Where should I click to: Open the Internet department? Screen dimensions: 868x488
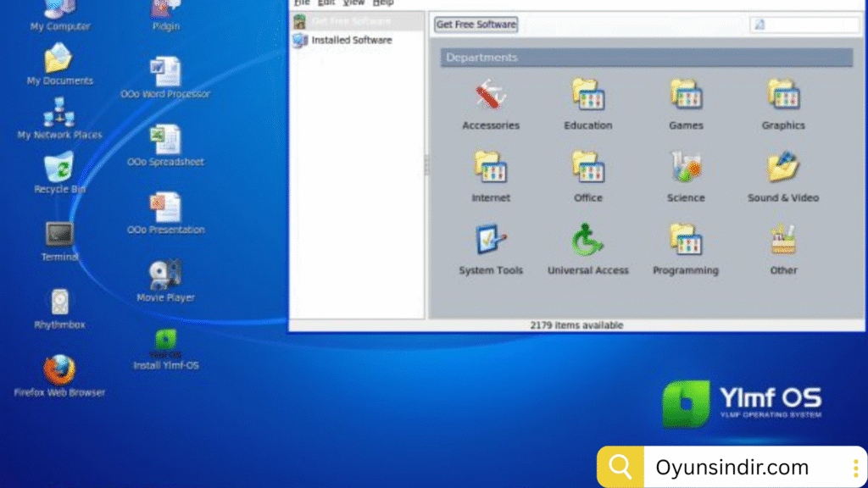[x=491, y=169]
